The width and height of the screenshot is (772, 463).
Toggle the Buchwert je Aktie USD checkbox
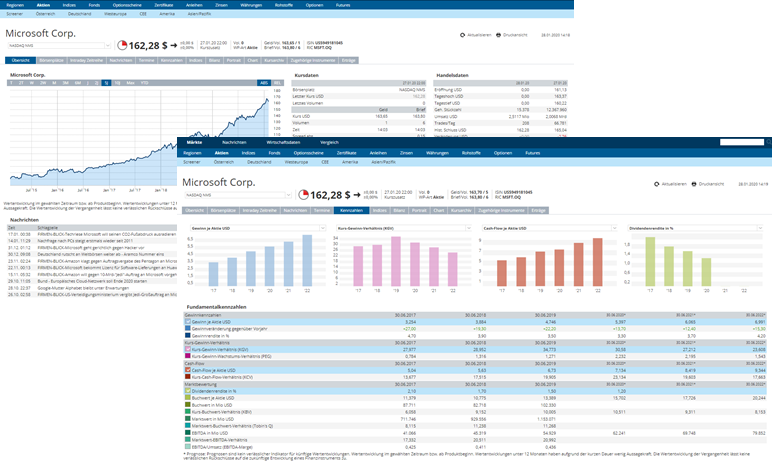tap(188, 397)
